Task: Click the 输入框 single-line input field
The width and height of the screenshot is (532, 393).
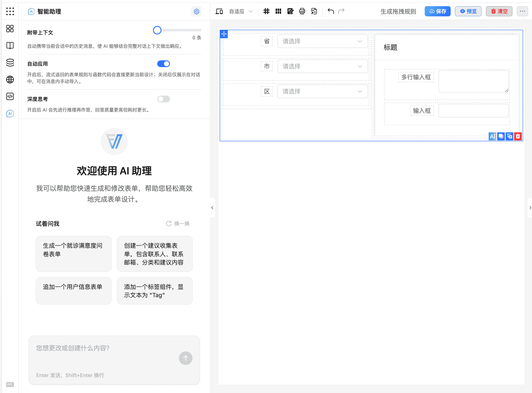Action: click(x=474, y=111)
